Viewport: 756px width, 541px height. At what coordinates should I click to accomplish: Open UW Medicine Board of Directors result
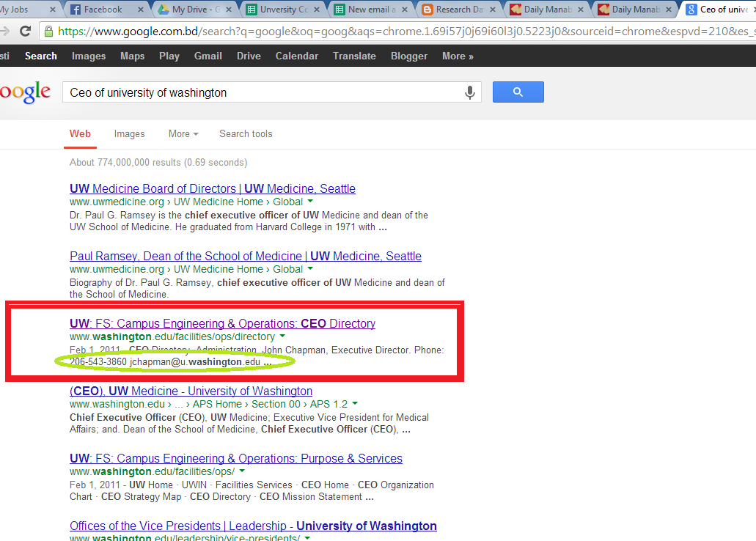(x=213, y=188)
